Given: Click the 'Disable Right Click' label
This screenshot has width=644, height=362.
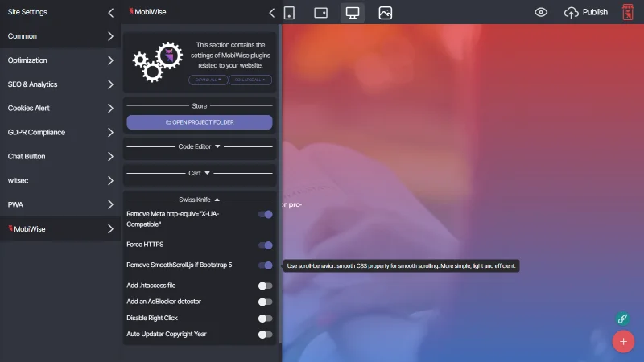Looking at the screenshot, I should (x=152, y=318).
